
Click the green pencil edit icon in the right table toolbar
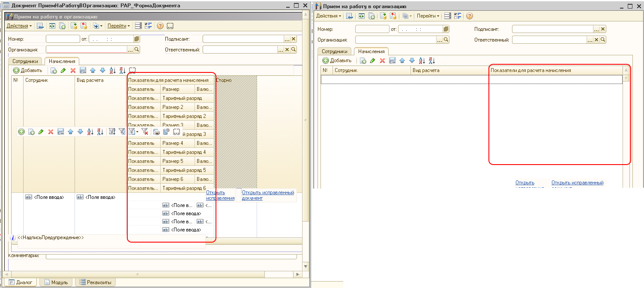(372, 60)
